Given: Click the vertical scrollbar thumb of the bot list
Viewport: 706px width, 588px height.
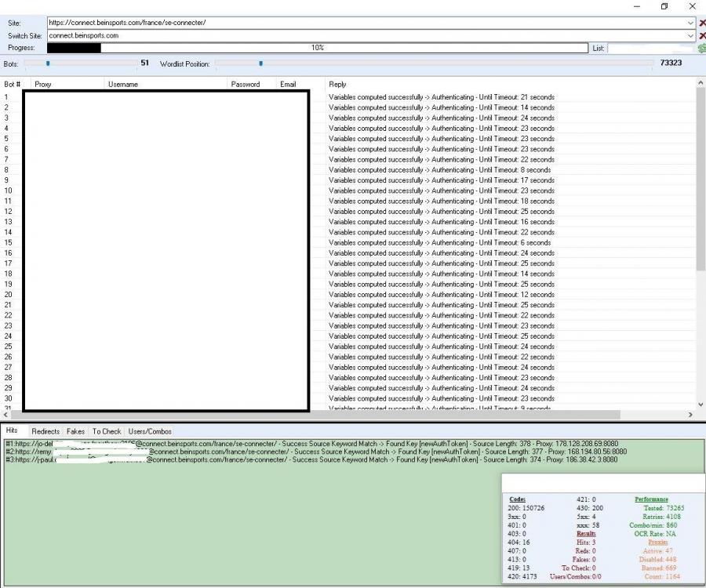Looking at the screenshot, I should pos(701,180).
